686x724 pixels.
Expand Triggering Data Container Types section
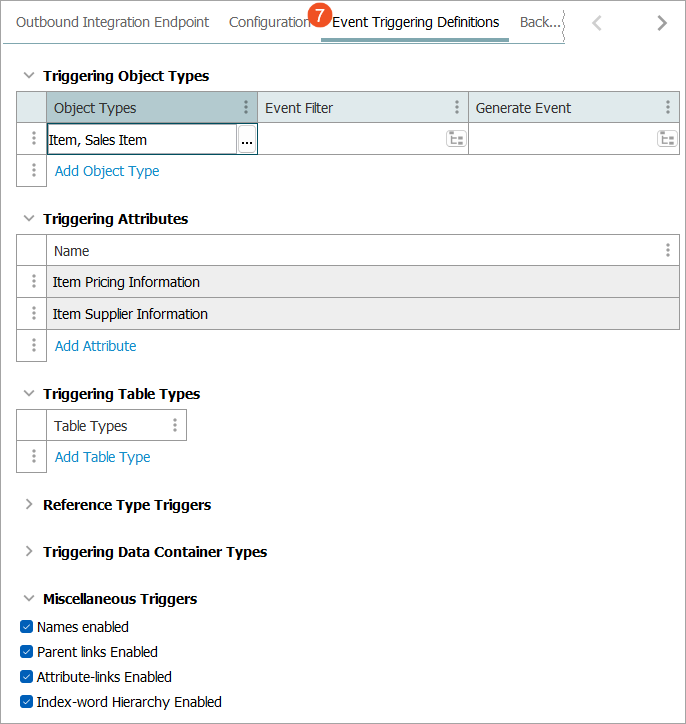[x=29, y=552]
